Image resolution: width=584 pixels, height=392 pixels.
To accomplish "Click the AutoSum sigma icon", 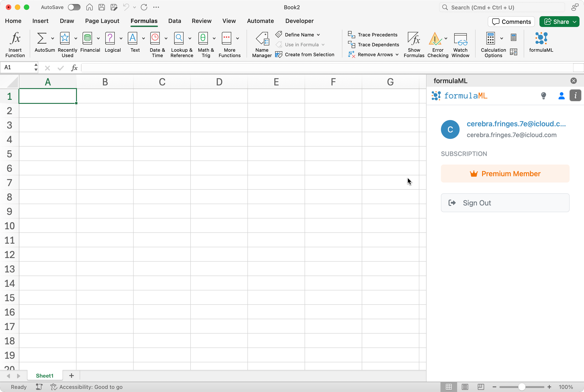I will click(42, 38).
